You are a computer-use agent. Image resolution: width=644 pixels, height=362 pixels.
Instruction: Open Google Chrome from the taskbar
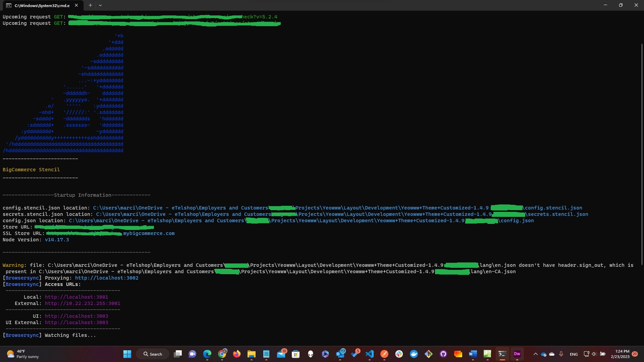222,354
